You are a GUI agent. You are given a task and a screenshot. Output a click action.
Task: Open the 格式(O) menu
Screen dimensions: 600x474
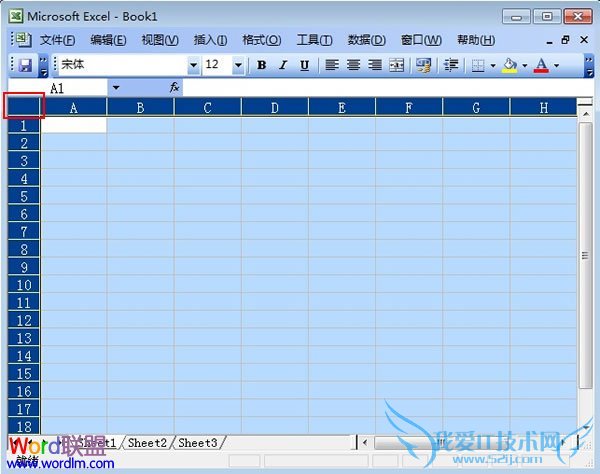point(262,40)
